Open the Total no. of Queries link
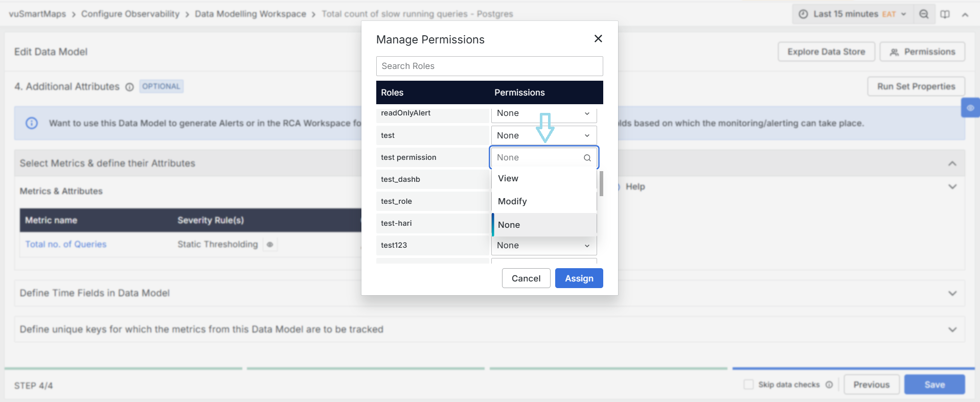Screen dimensions: 980x402 click(x=66, y=244)
